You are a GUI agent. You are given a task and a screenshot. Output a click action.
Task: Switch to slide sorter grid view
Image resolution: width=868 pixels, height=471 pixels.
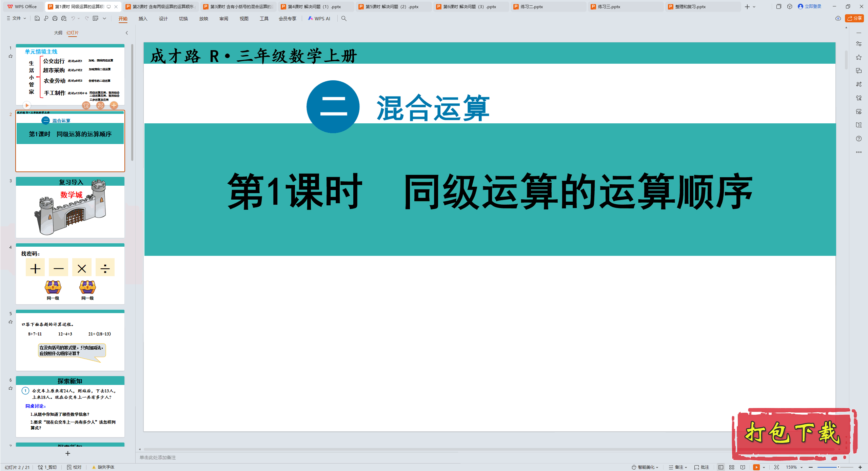732,467
